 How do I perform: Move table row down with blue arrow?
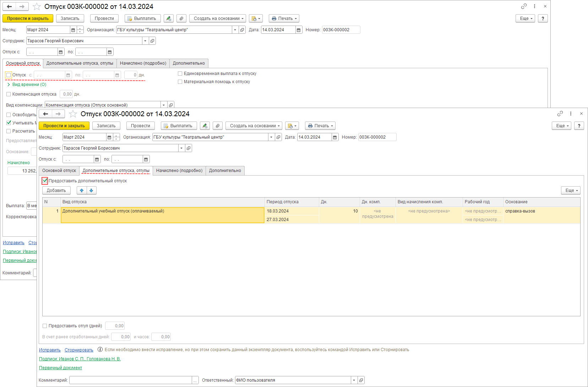pyautogui.click(x=91, y=190)
